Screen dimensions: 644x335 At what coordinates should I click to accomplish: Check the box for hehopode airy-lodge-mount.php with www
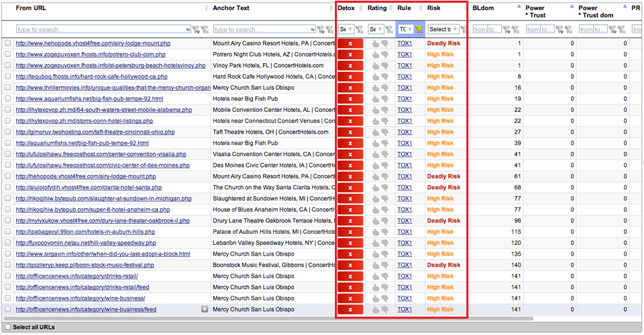8,43
